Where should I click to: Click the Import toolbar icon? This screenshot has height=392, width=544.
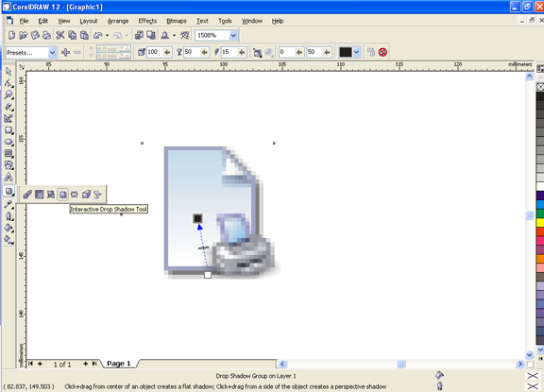tap(139, 35)
